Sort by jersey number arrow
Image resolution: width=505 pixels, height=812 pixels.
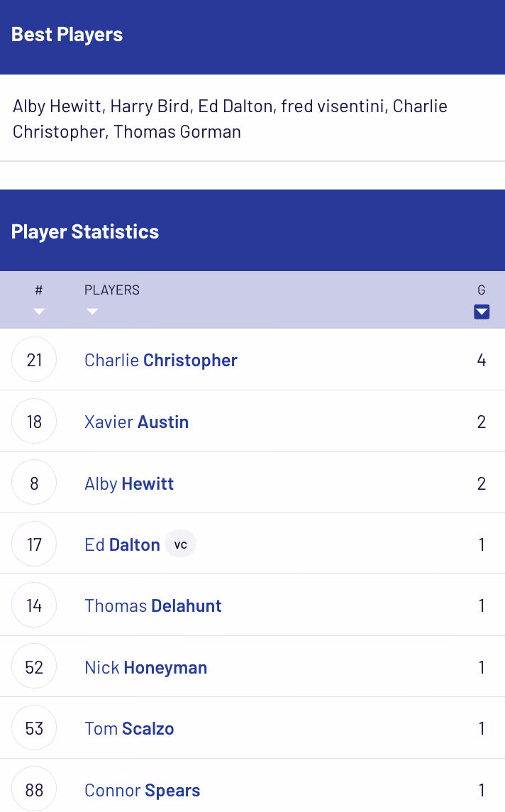[39, 311]
